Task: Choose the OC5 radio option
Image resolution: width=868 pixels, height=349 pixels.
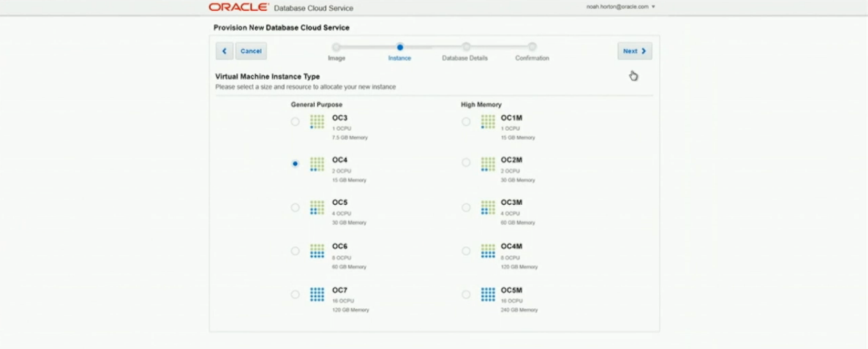Action: click(x=295, y=207)
